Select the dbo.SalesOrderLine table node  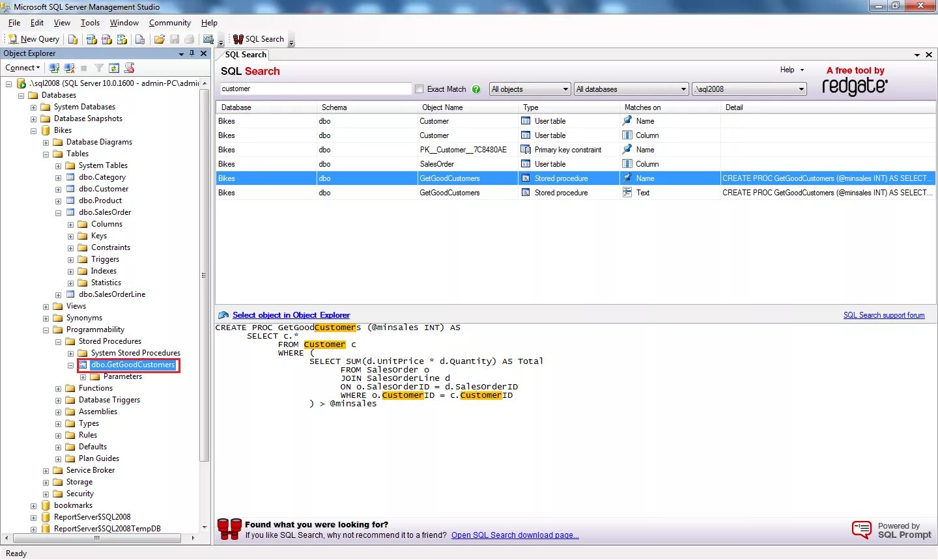click(112, 295)
